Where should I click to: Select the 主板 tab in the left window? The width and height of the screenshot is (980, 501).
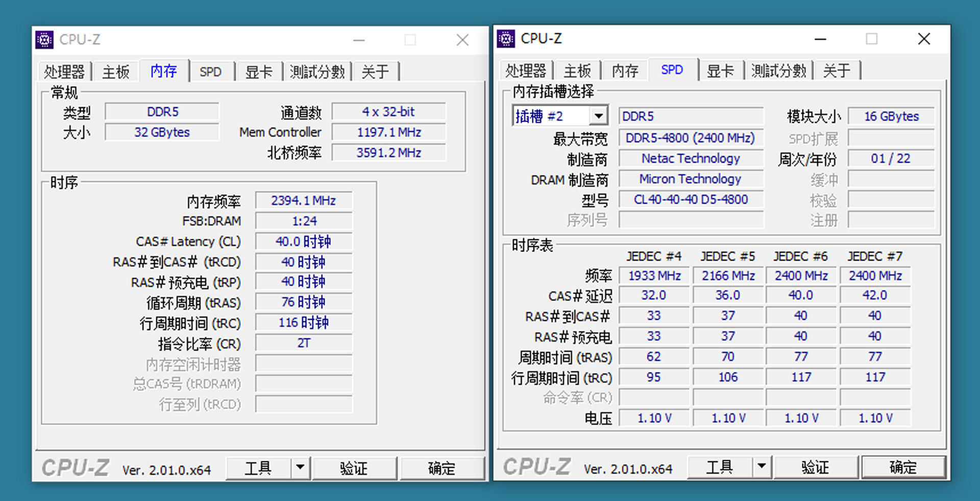coord(115,71)
